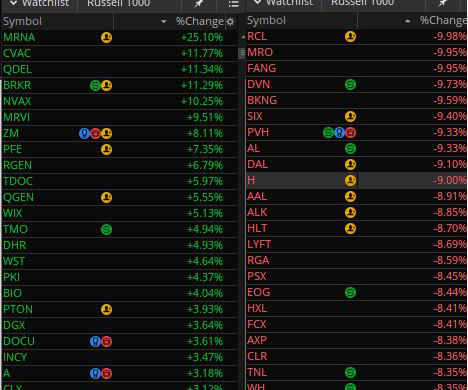Open the left %Change column settings gear

click(230, 22)
